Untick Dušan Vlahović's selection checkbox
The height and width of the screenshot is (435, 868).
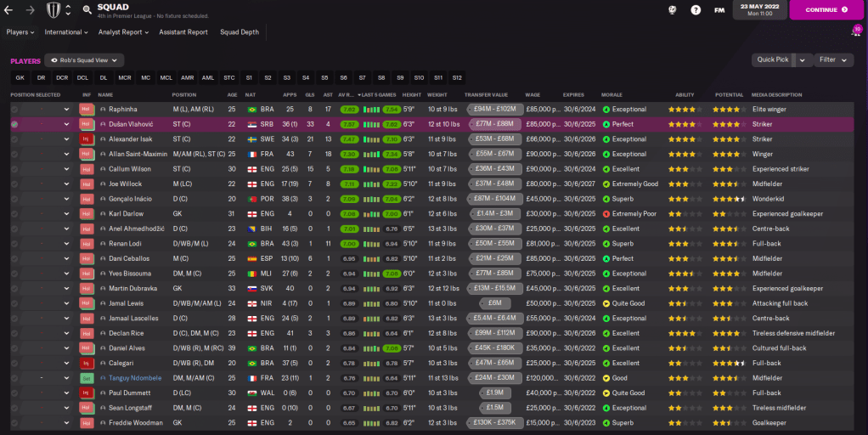14,124
